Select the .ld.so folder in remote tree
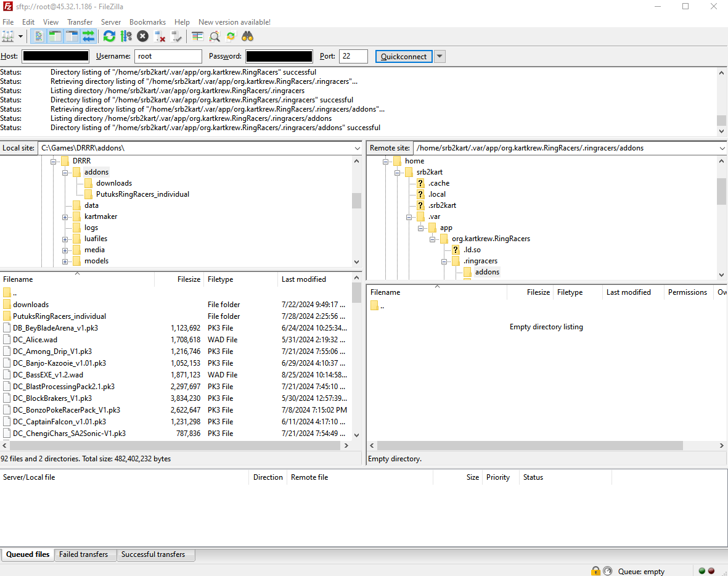This screenshot has width=728, height=576. (x=472, y=250)
